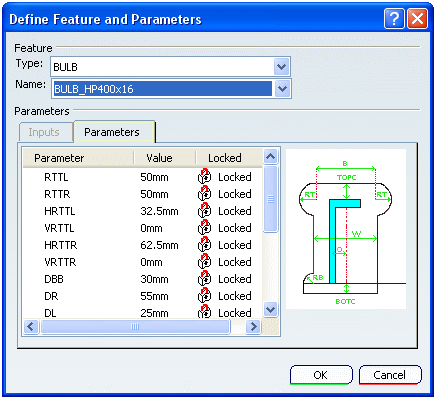Click the 55mm value of DR
Screen dimensions: 436x399
tap(154, 296)
